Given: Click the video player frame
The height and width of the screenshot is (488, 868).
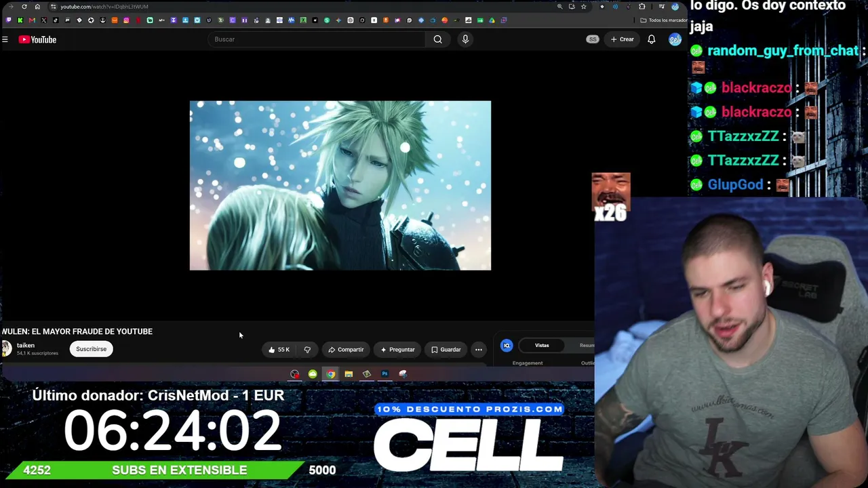Looking at the screenshot, I should (340, 186).
